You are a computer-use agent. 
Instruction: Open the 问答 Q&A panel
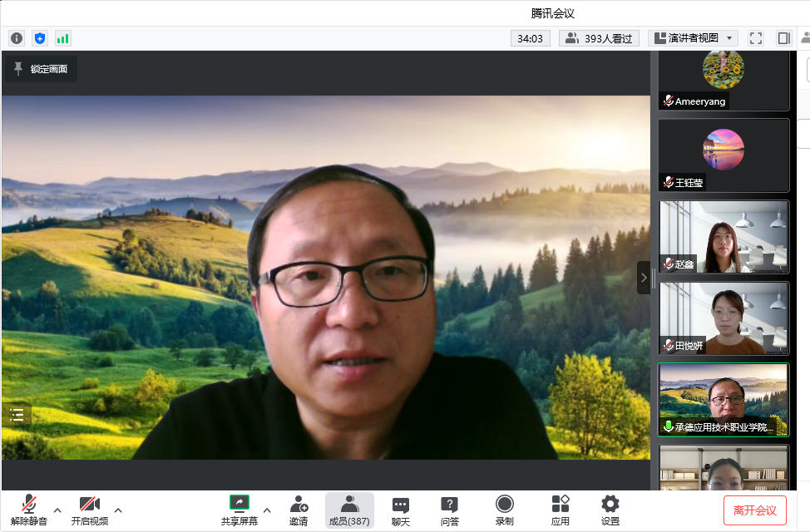coord(450,510)
